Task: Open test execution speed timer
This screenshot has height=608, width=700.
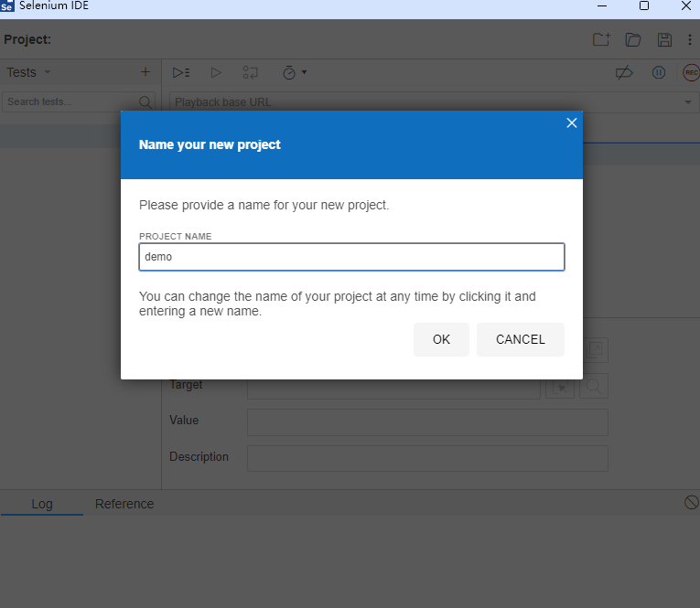Action: (289, 72)
